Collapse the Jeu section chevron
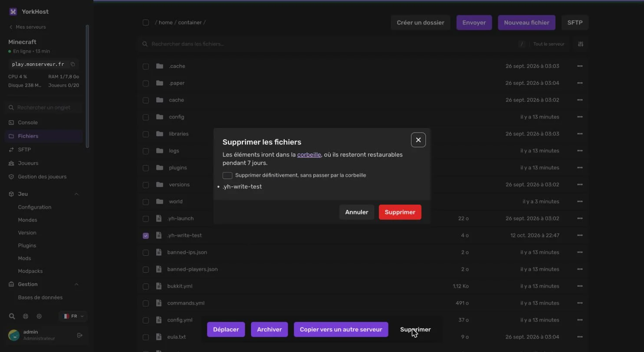 click(x=76, y=194)
